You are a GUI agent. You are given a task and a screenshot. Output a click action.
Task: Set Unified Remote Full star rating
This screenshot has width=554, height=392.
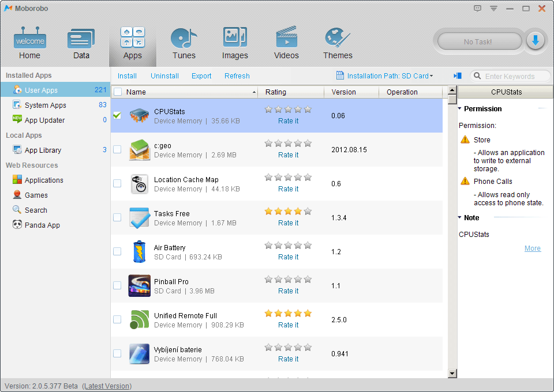288,314
